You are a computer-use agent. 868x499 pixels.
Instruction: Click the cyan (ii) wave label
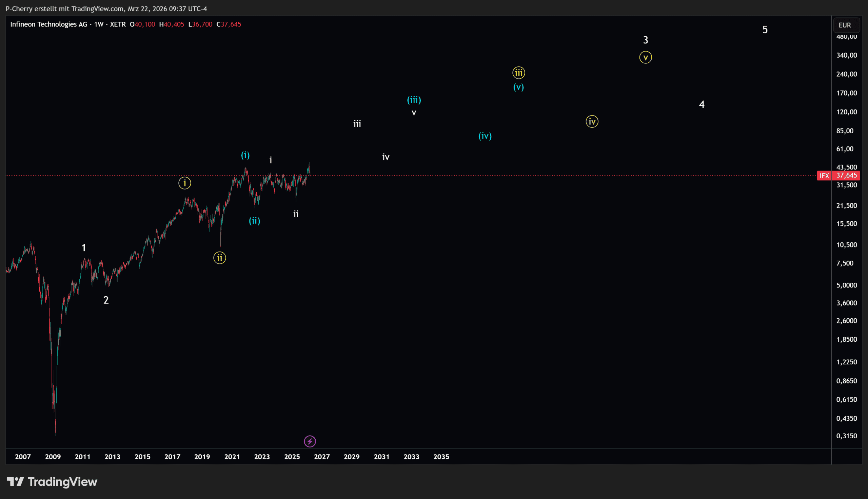254,221
